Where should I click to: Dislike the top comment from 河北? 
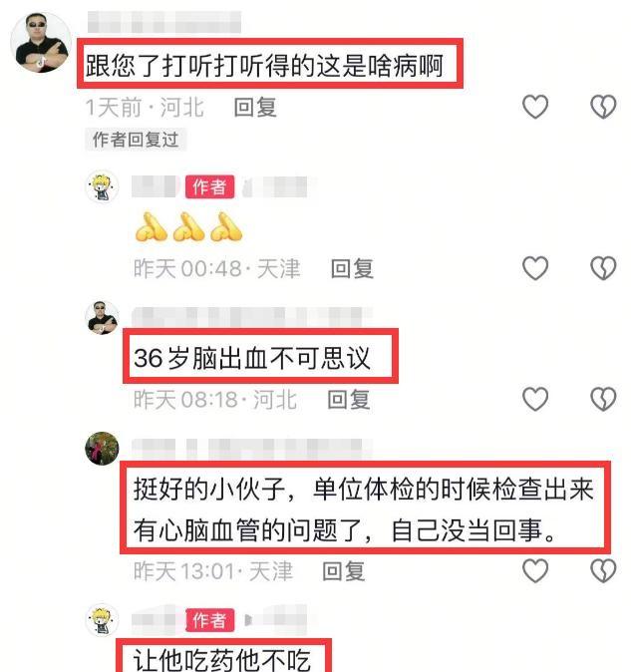[x=603, y=107]
